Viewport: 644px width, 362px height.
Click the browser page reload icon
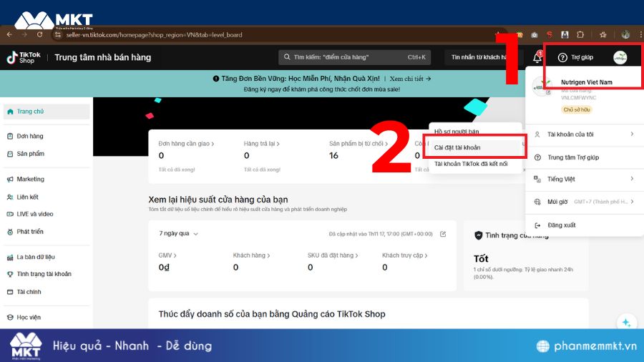(x=39, y=34)
